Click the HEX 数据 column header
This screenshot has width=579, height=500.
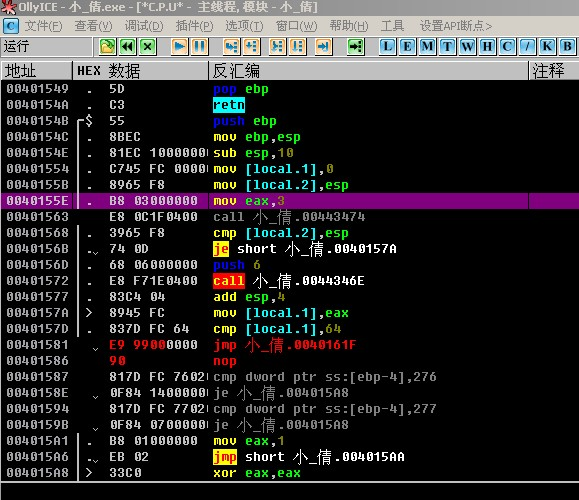pos(141,71)
